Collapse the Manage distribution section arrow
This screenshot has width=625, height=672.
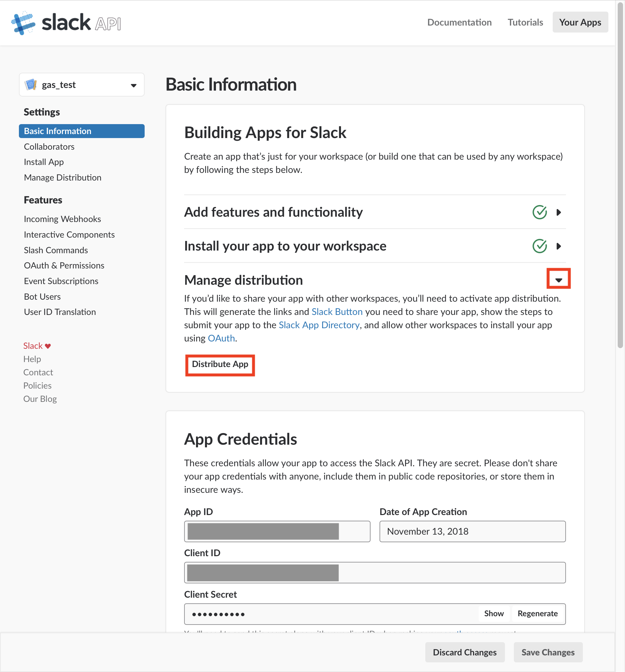[x=558, y=280]
